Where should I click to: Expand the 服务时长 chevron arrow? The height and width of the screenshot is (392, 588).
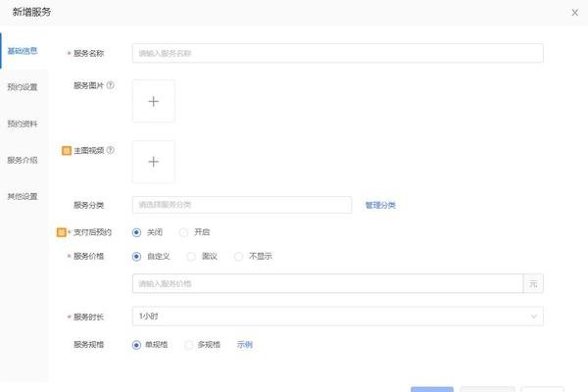pos(534,317)
